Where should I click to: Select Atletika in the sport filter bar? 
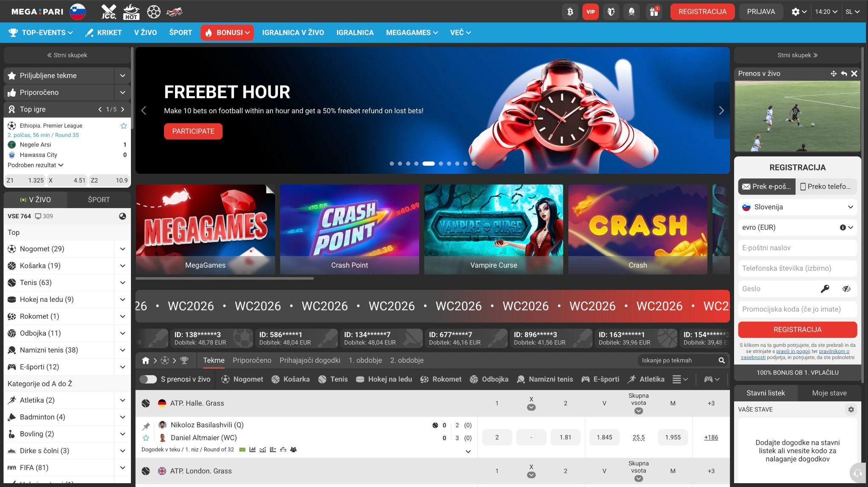[x=646, y=379]
